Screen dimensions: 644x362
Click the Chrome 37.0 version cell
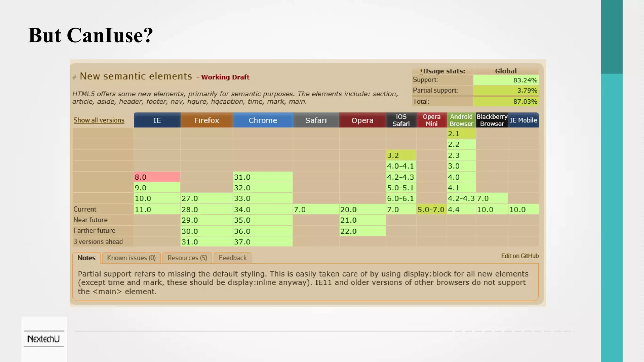coord(263,242)
